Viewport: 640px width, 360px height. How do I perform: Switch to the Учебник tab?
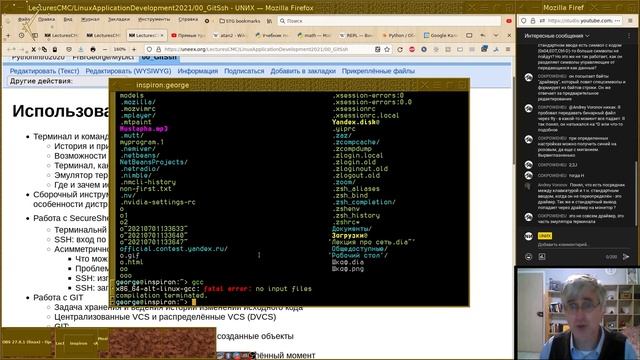pos(271,36)
